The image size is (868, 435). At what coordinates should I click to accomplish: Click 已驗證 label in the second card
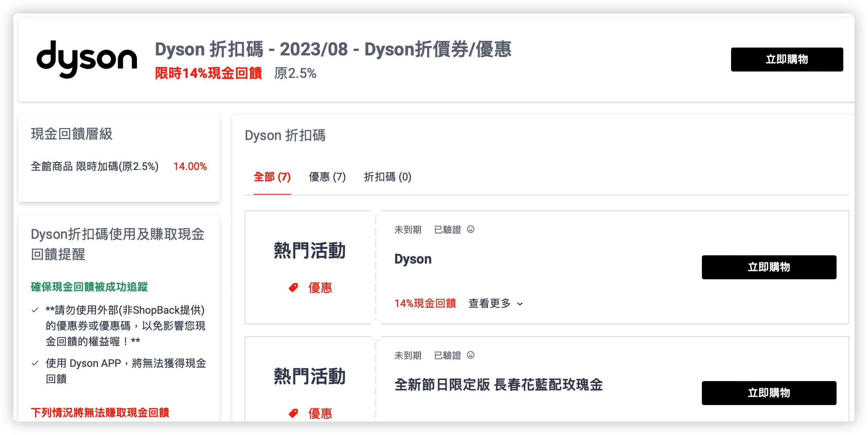tap(447, 355)
